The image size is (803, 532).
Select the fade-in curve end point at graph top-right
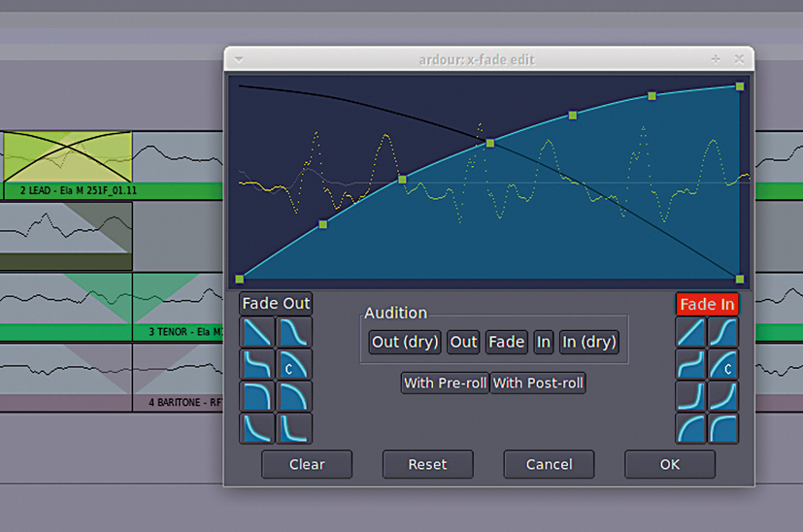coord(740,86)
